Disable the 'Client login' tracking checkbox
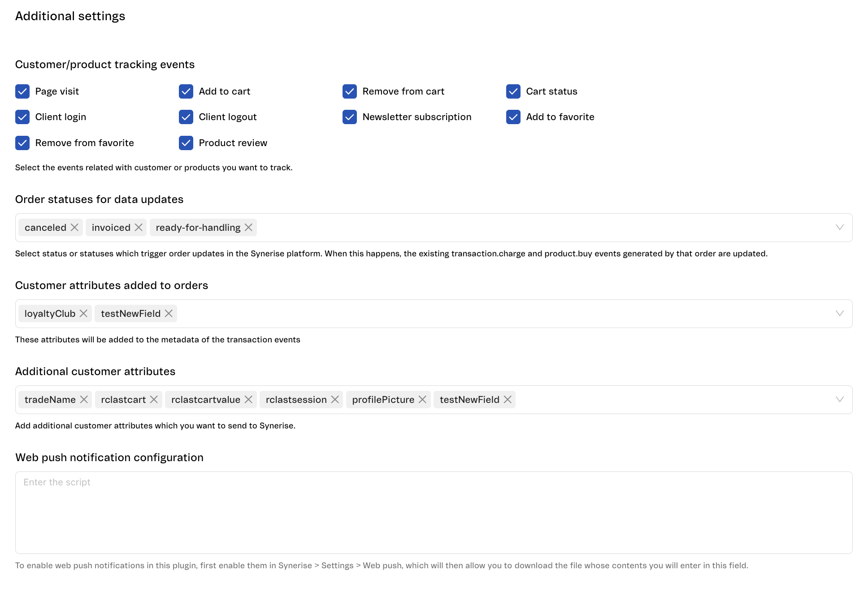The image size is (868, 605). 22,117
